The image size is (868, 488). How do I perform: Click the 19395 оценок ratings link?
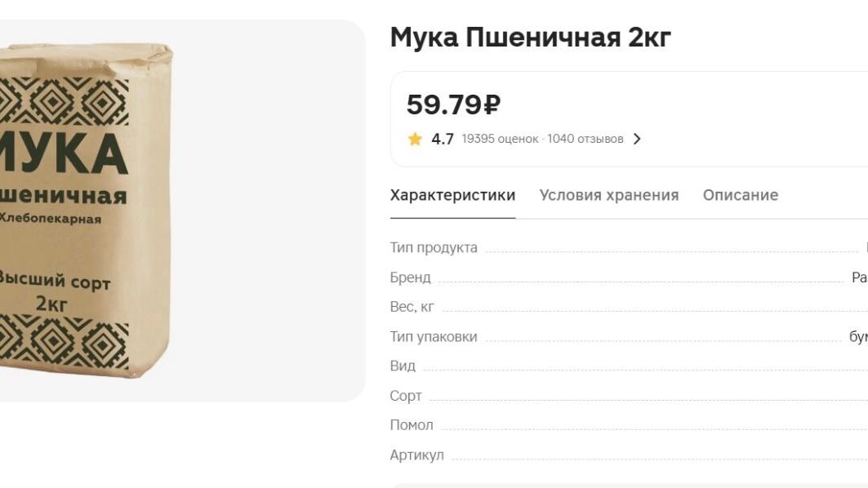pos(500,139)
